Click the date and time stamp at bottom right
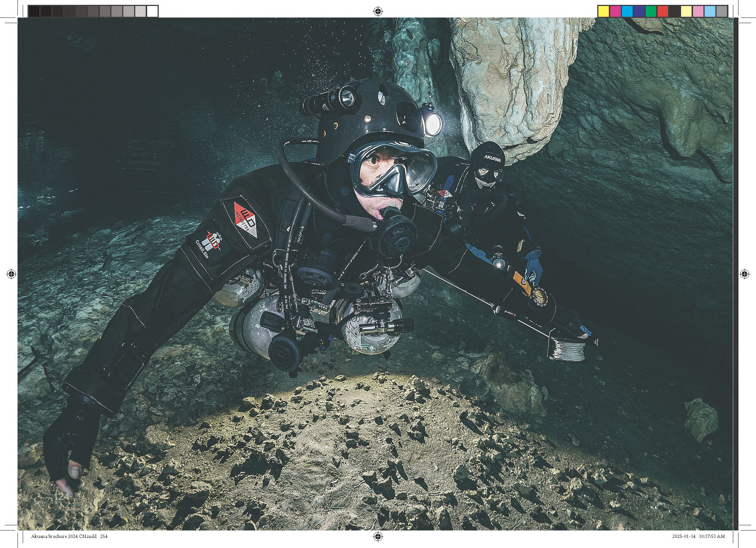The height and width of the screenshot is (548, 756). pos(698,536)
